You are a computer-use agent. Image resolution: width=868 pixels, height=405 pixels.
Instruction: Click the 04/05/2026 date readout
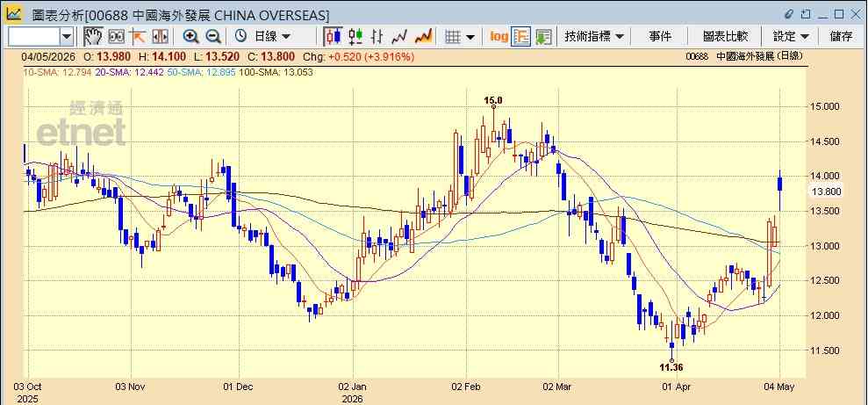point(47,56)
